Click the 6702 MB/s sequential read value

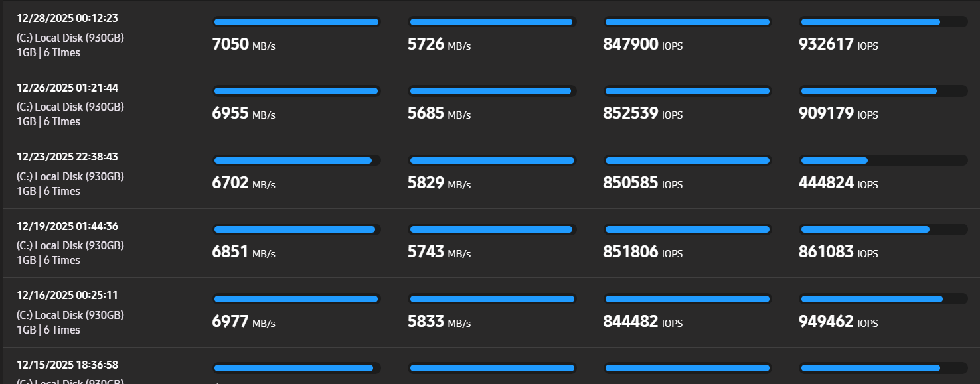244,184
